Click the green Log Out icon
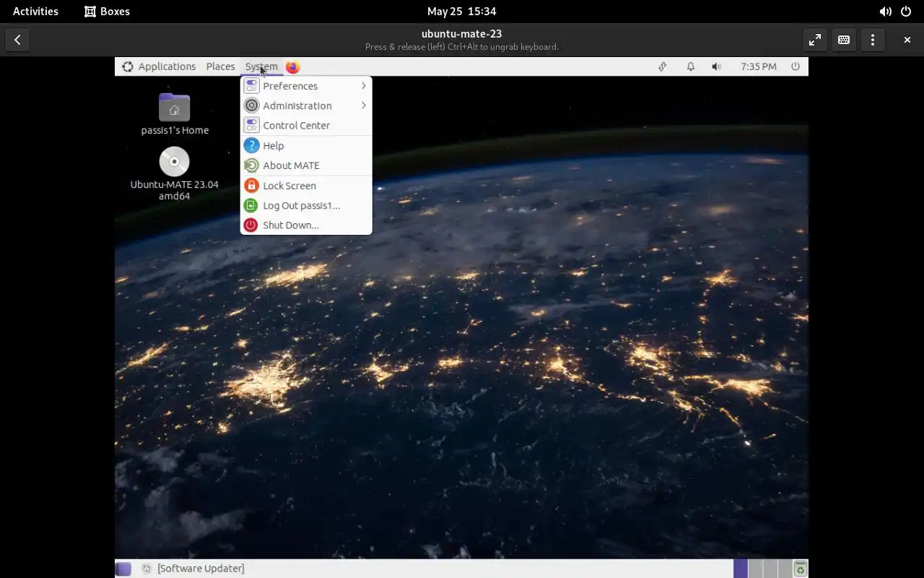This screenshot has width=924, height=578. pos(250,205)
